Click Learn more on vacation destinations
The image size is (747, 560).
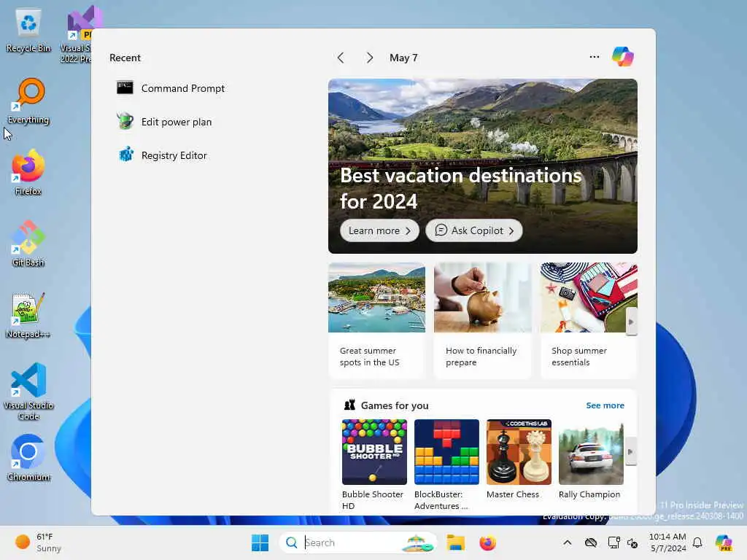pos(379,230)
